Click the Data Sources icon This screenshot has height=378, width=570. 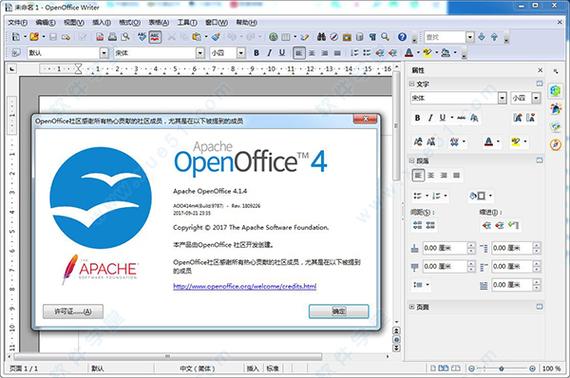(360, 37)
